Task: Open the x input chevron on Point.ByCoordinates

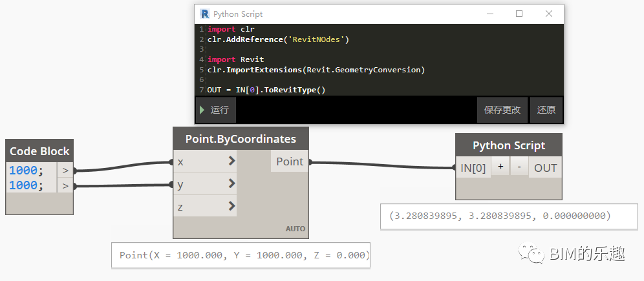Action: pos(231,161)
